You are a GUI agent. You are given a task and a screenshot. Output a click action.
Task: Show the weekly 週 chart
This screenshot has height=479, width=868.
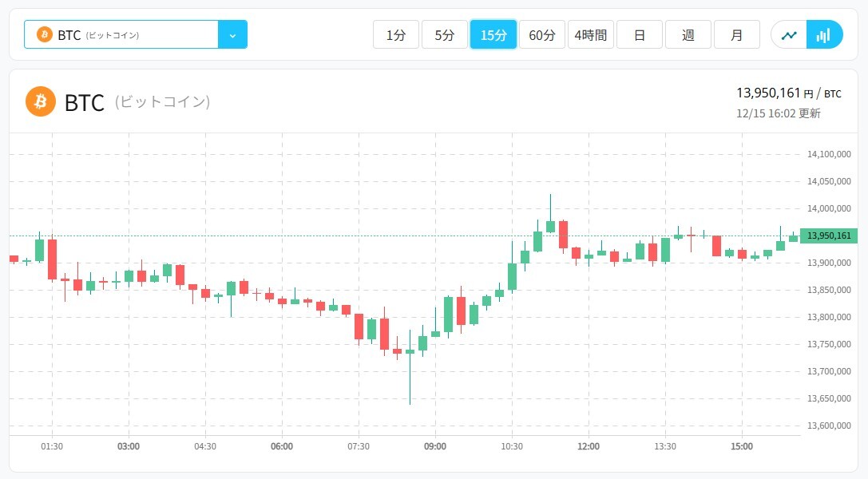688,35
